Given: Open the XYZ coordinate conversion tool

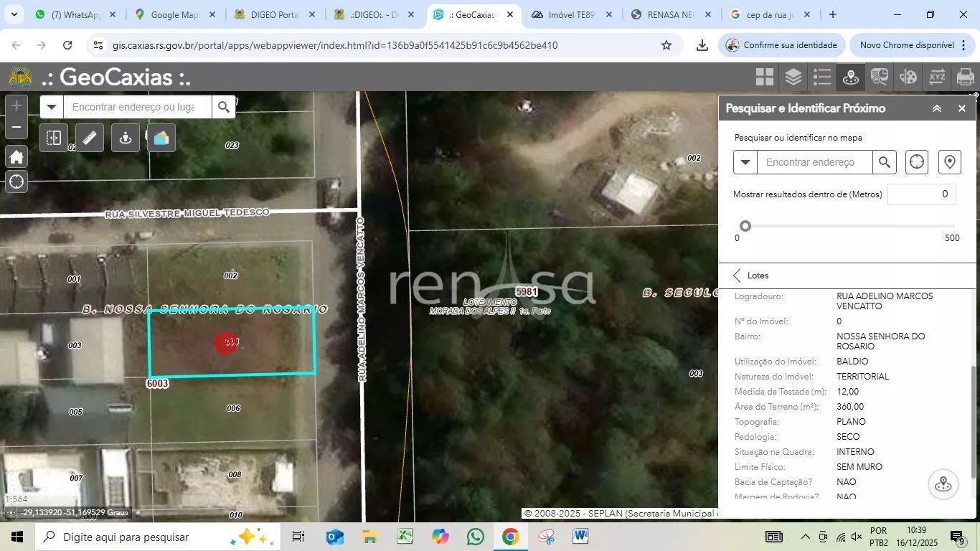Looking at the screenshot, I should [x=937, y=77].
